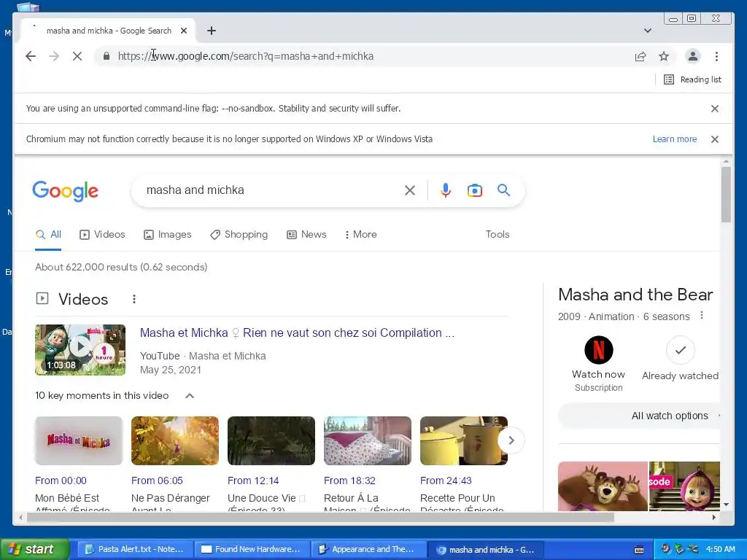Click the on-screen keyboard tray icon
The height and width of the screenshot is (560, 747).
pyautogui.click(x=639, y=550)
